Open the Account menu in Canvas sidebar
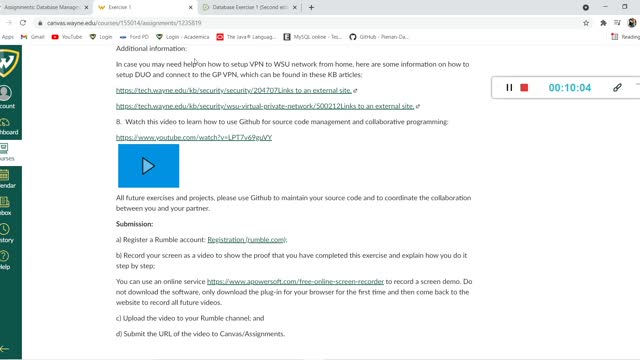This screenshot has width=640, height=360. pyautogui.click(x=7, y=97)
